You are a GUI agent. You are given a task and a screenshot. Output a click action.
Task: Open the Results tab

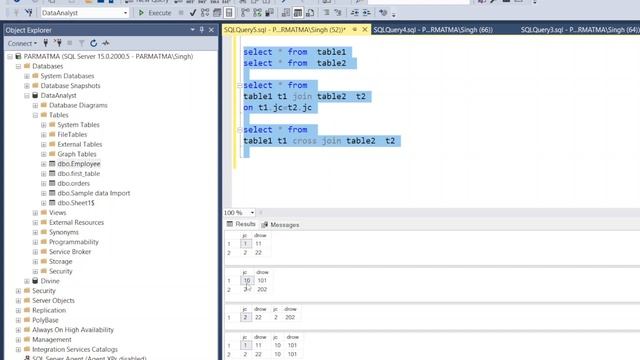click(241, 224)
